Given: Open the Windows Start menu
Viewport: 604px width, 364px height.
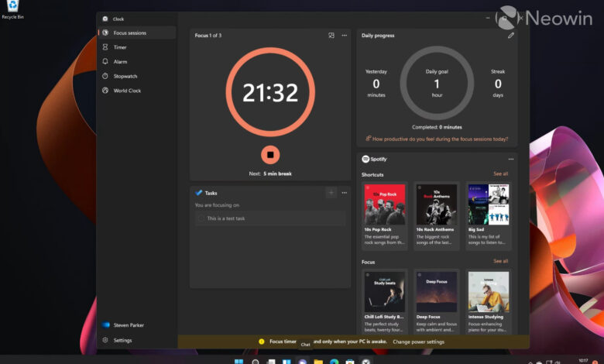Looking at the screenshot, I should pyautogui.click(x=239, y=362).
